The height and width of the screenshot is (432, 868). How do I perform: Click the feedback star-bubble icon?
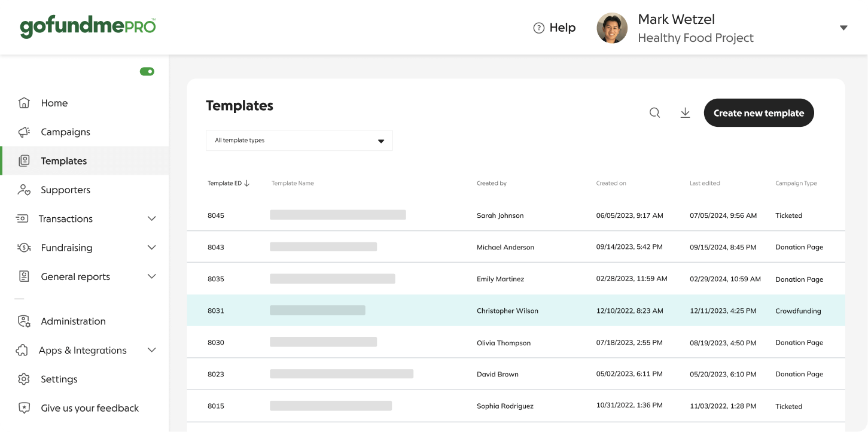coord(24,408)
